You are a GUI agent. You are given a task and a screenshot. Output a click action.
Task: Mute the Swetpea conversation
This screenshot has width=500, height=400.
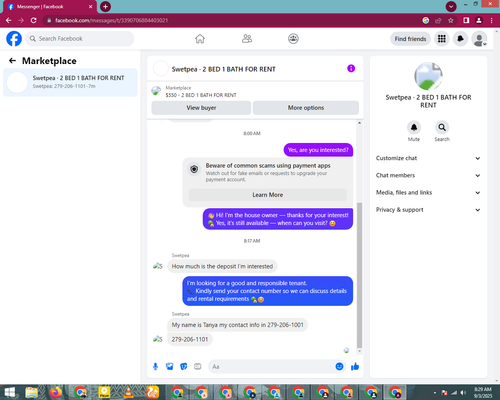(414, 128)
